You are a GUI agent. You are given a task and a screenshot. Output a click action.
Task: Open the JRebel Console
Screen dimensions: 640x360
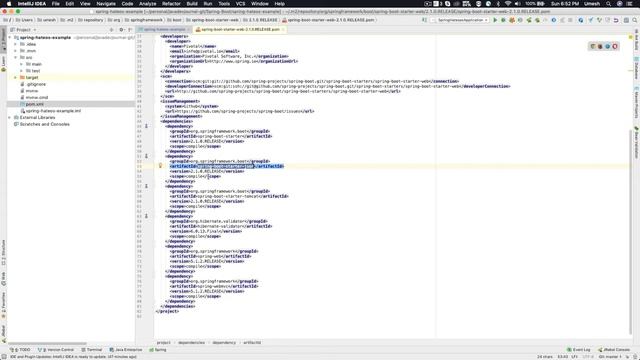pos(614,350)
